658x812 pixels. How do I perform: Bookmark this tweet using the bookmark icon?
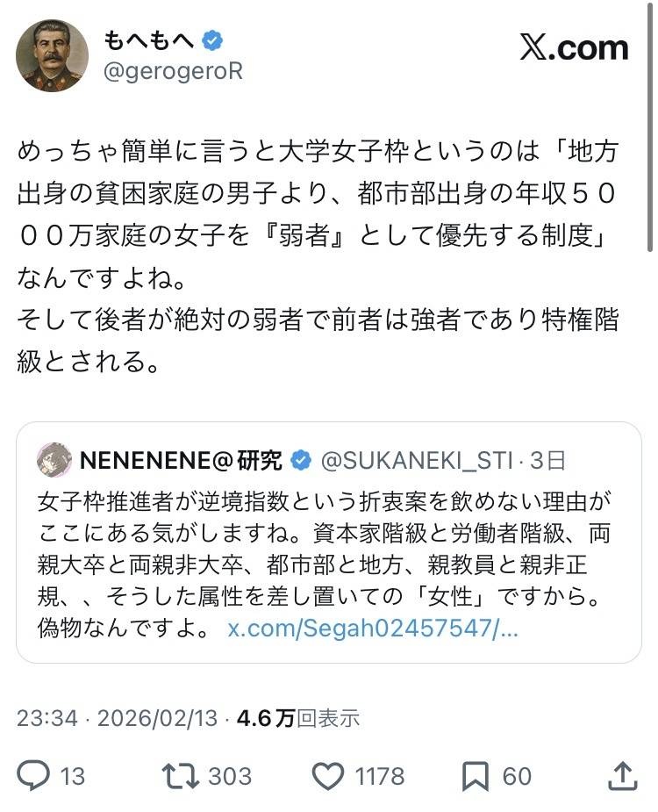476,775
